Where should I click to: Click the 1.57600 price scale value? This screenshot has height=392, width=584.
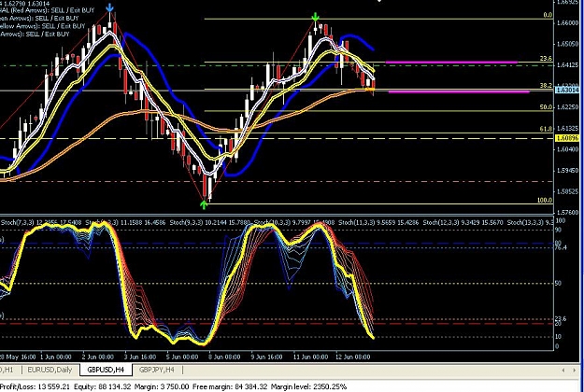[x=567, y=213]
